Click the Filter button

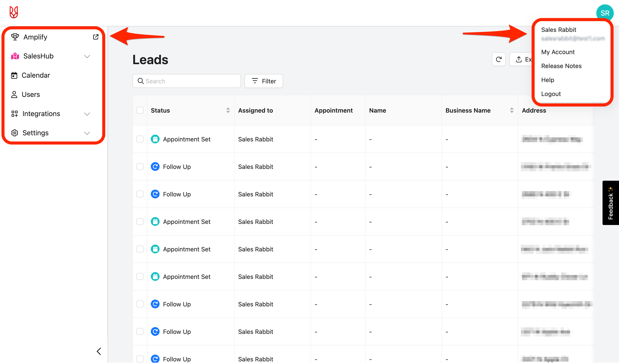264,81
